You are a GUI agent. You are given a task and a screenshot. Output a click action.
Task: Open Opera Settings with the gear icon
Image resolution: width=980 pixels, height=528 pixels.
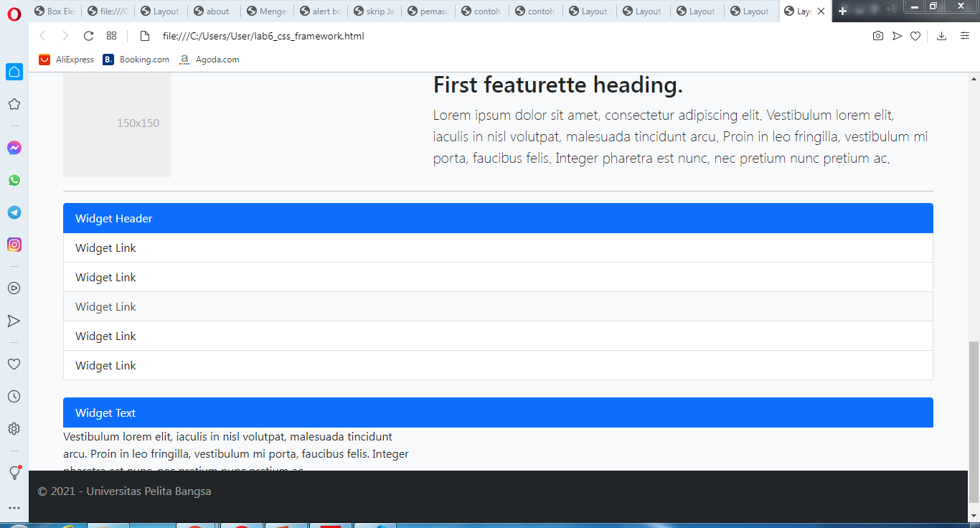tap(14, 428)
